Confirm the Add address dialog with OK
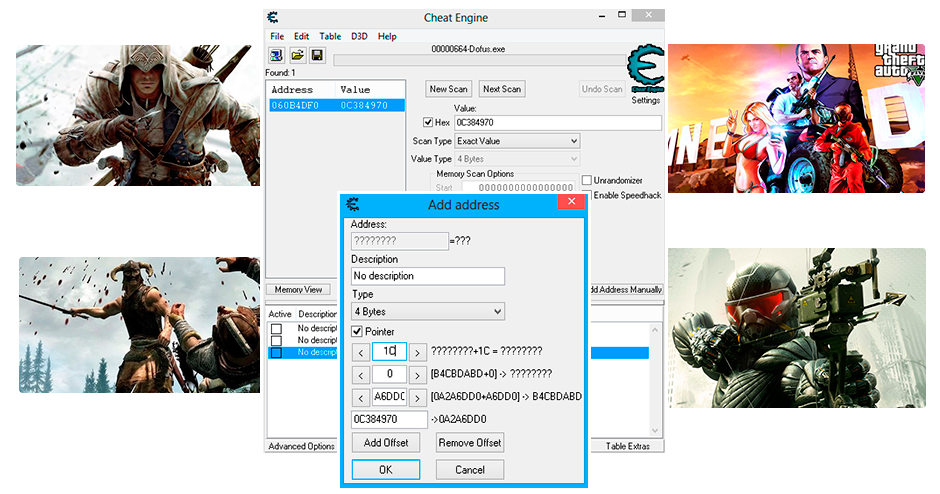This screenshot has height=494, width=940. click(385, 469)
